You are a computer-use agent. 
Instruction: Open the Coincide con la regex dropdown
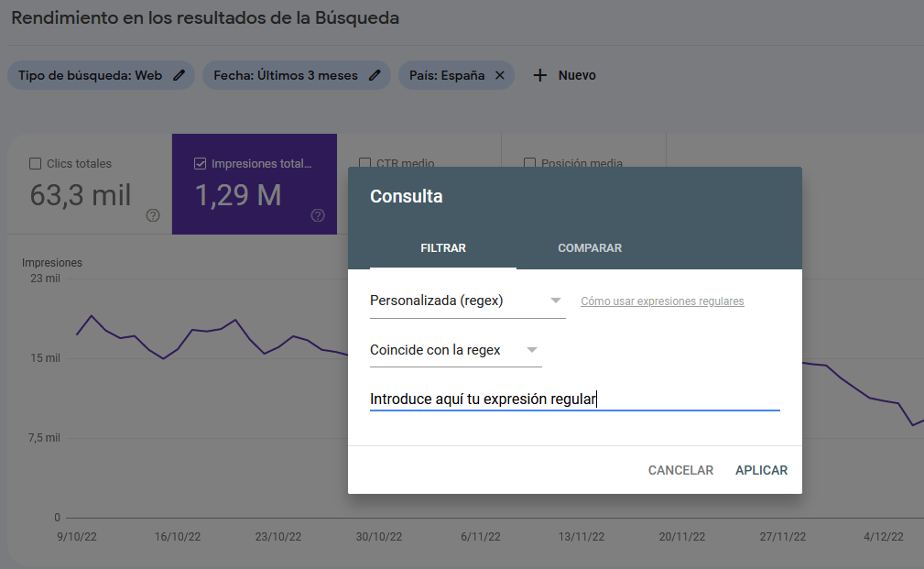455,350
